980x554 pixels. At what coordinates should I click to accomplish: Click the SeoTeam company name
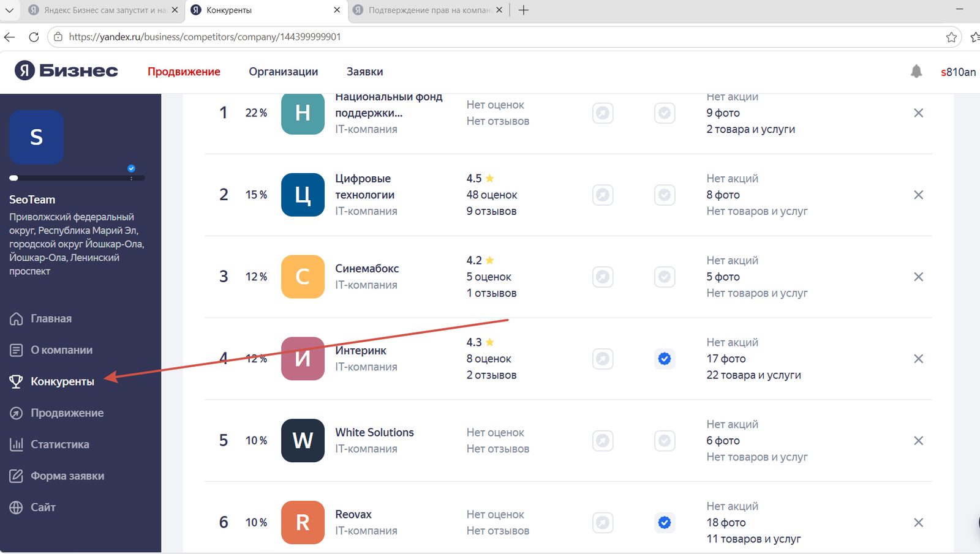click(x=32, y=200)
